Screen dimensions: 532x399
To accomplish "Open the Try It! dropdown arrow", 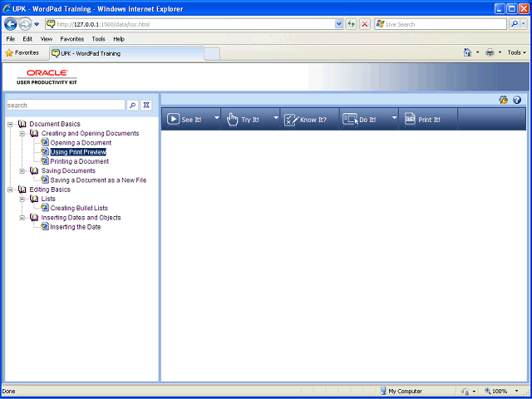I will [x=276, y=118].
